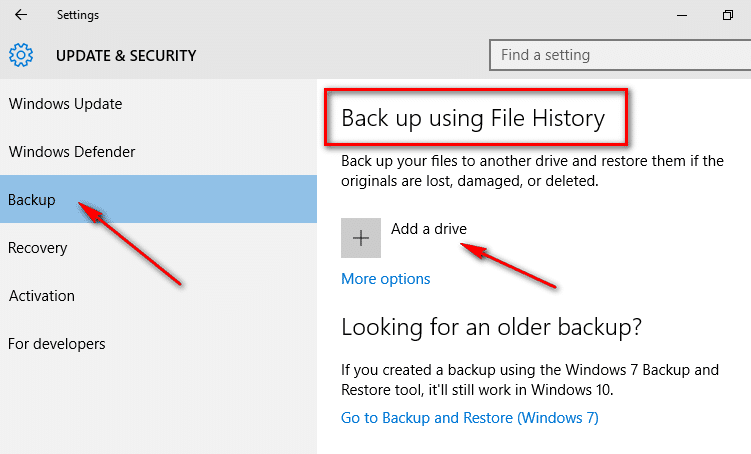Click the Find a setting search box
Image resolution: width=751 pixels, height=454 pixels.
click(x=620, y=55)
